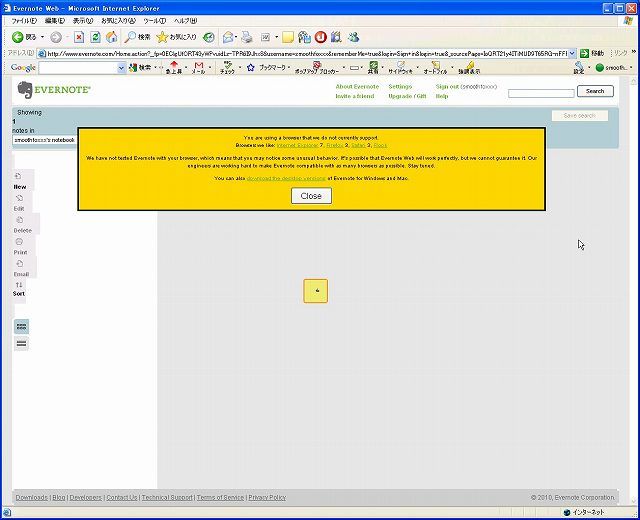The width and height of the screenshot is (640, 520).
Task: Click the Upgrade / Gift link
Action: pos(407,96)
